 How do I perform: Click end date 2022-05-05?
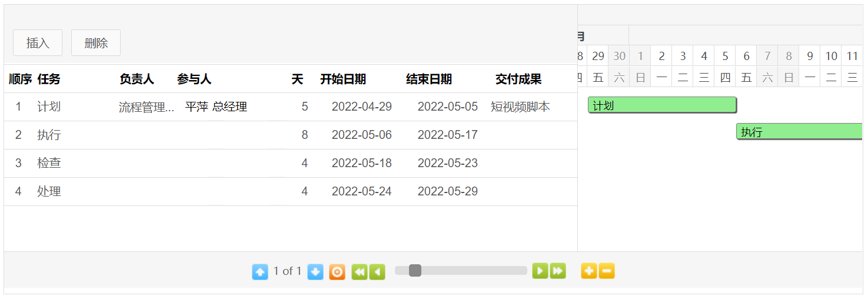click(448, 107)
